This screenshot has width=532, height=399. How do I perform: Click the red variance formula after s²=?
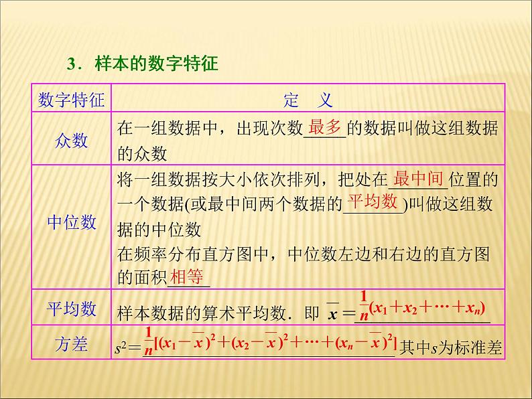270,341
